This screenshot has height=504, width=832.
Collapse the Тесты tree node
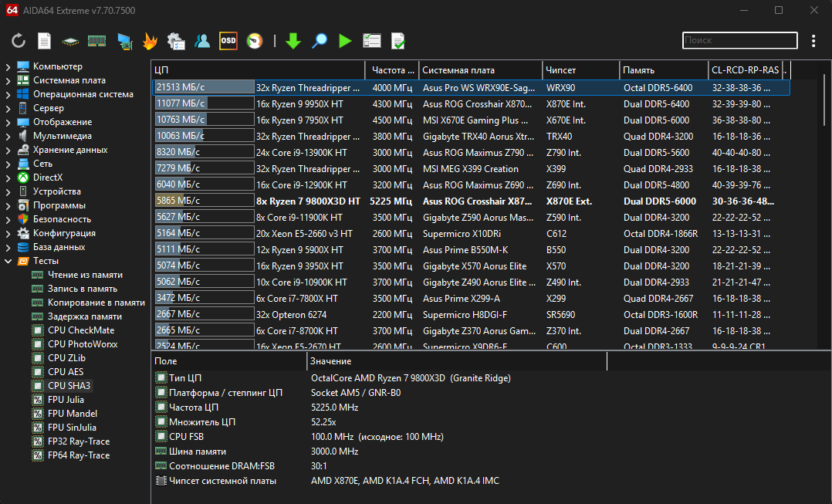coord(8,261)
